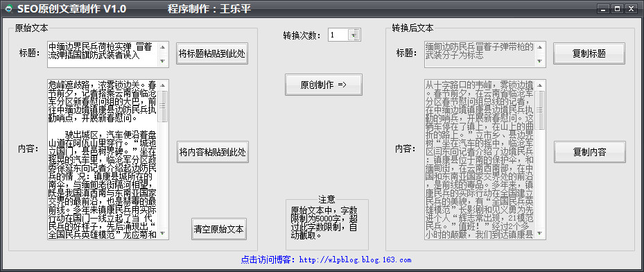644x272 pixels.
Task: Click the 转换后文本 group label
Action: (x=412, y=28)
